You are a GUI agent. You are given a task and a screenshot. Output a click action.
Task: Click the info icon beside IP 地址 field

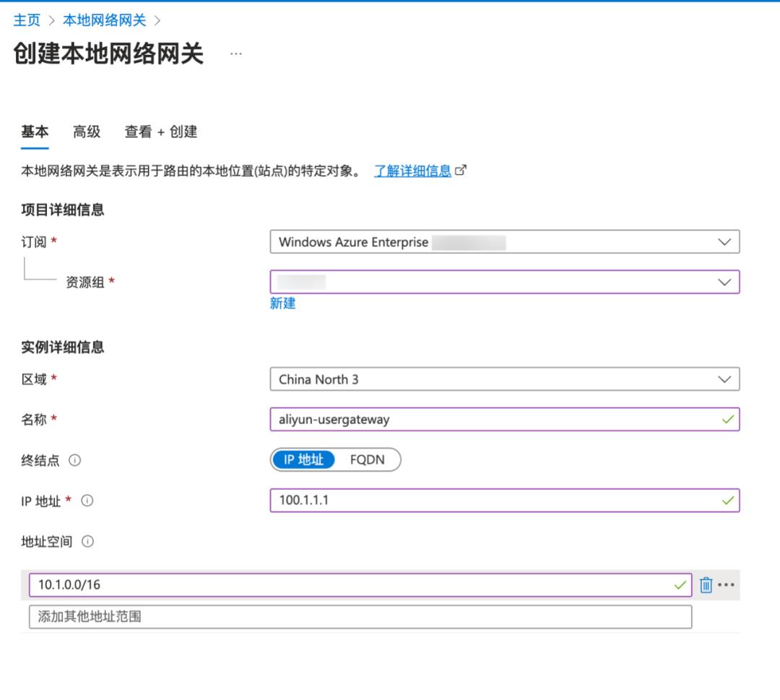pyautogui.click(x=87, y=500)
